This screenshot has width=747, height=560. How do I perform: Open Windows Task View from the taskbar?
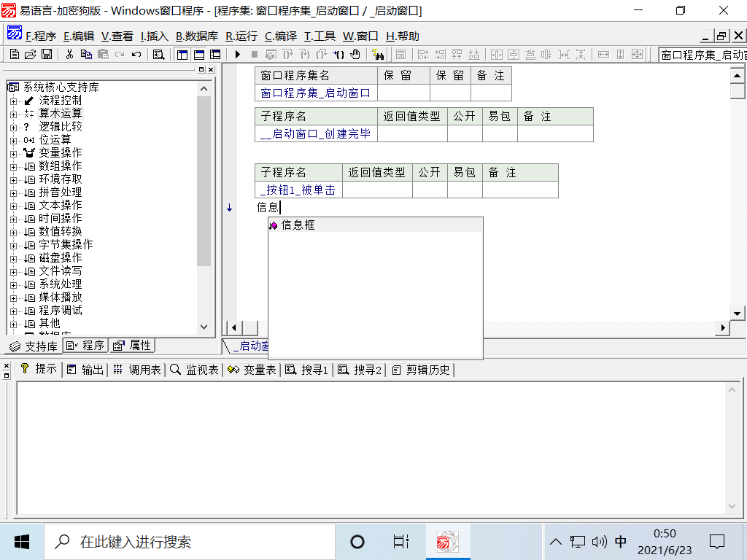(x=401, y=542)
